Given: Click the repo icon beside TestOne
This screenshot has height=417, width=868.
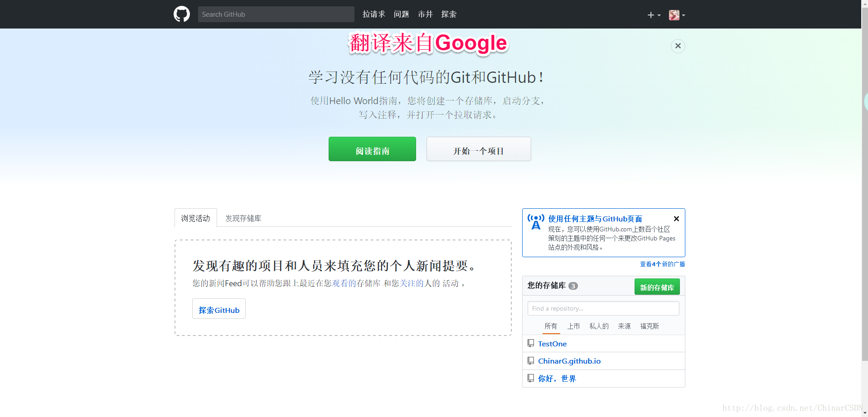Looking at the screenshot, I should [x=531, y=343].
